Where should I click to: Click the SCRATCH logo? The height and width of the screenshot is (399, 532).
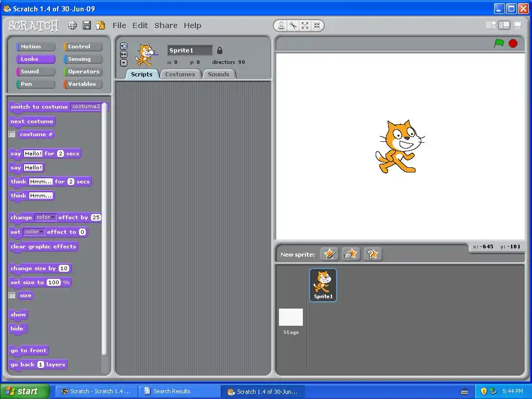(33, 25)
